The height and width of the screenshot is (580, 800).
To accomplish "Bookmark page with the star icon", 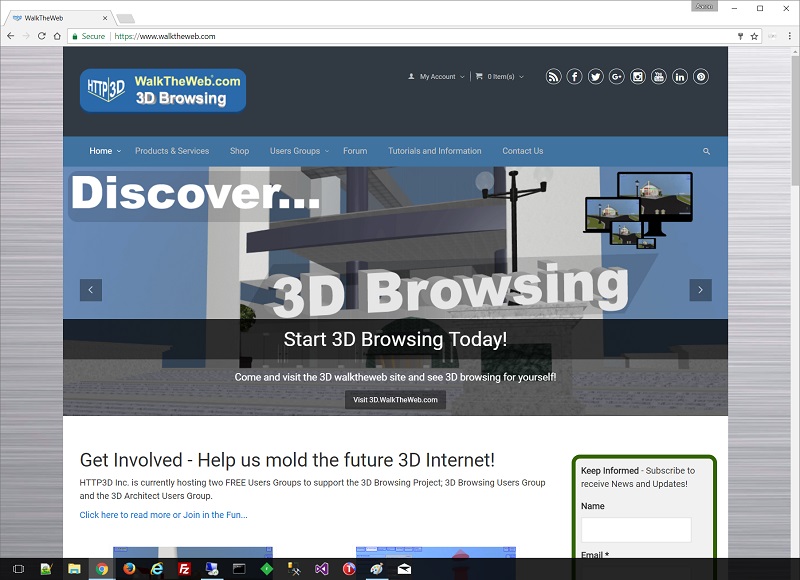I will click(x=754, y=36).
